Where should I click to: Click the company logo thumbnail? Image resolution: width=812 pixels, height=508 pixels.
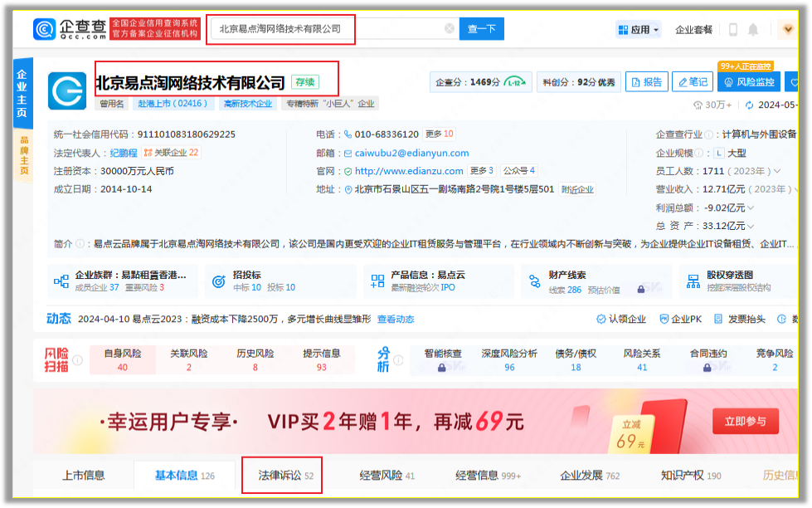67,90
